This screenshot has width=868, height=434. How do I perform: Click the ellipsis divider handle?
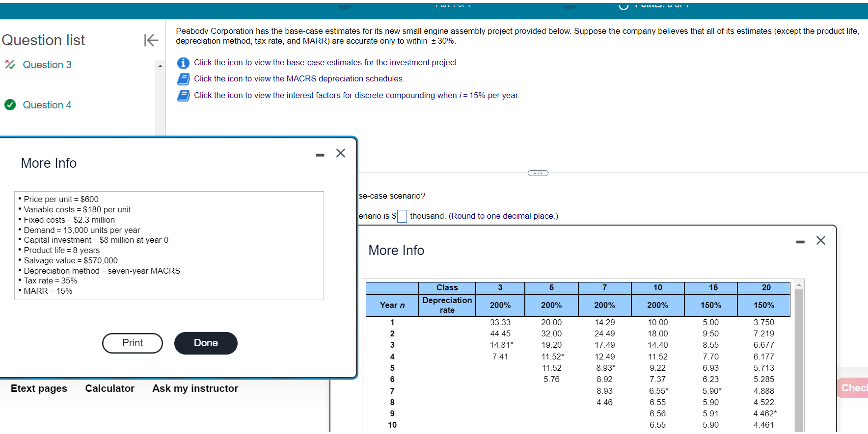click(538, 173)
